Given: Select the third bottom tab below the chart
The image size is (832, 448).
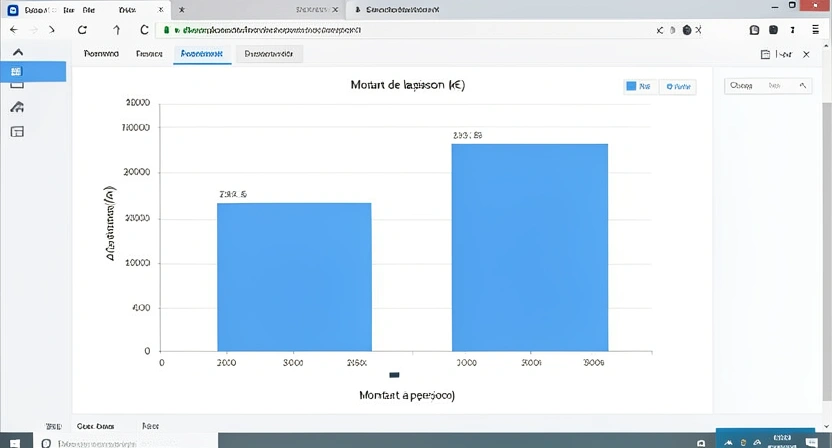Looking at the screenshot, I should tap(150, 426).
